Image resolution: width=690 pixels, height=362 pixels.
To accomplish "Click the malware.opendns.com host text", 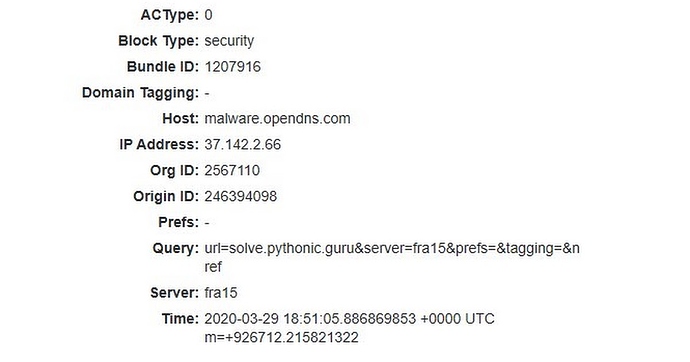I will pyautogui.click(x=277, y=119).
